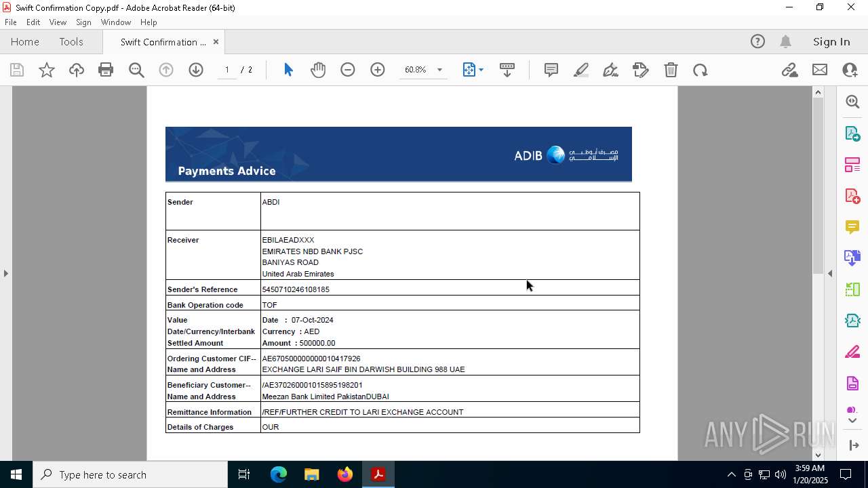Open Fill & Sign pink pen tool in right pane

[852, 352]
